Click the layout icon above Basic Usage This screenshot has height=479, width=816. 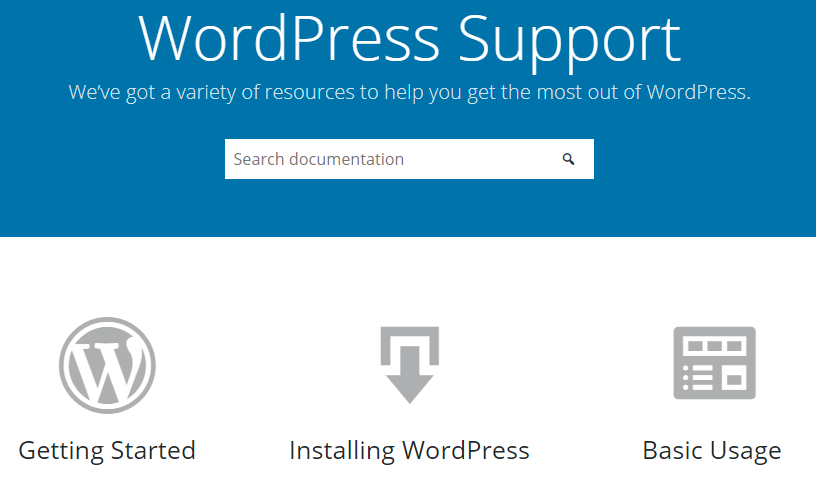[x=714, y=363]
